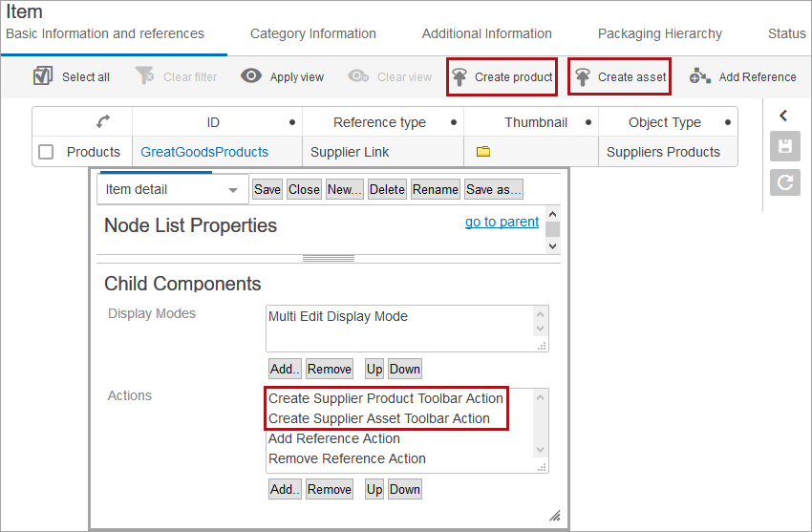Image resolution: width=812 pixels, height=532 pixels.
Task: Tick the Products row checkbox
Action: (46, 152)
